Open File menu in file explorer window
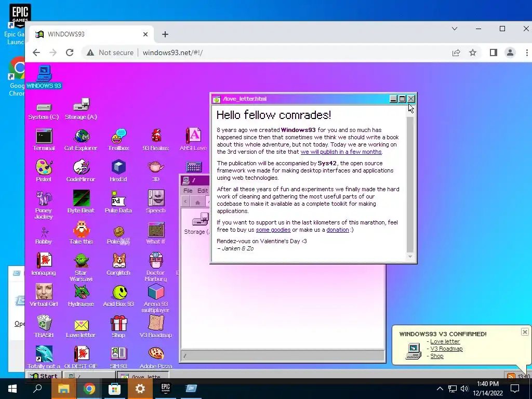 coord(188,191)
